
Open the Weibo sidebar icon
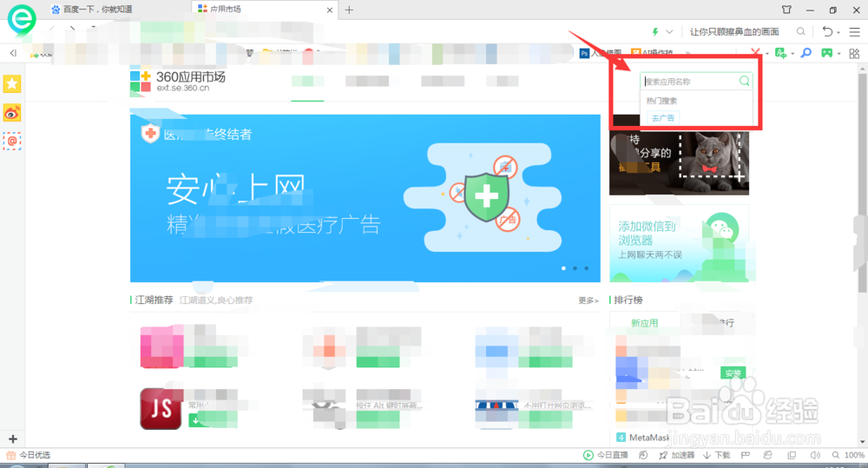click(x=11, y=113)
